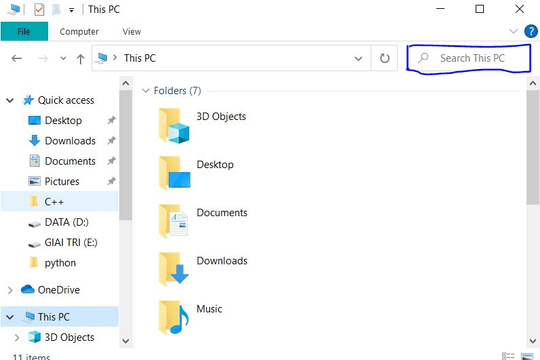This screenshot has width=540, height=360.
Task: Open the python folder in sidebar
Action: [60, 263]
